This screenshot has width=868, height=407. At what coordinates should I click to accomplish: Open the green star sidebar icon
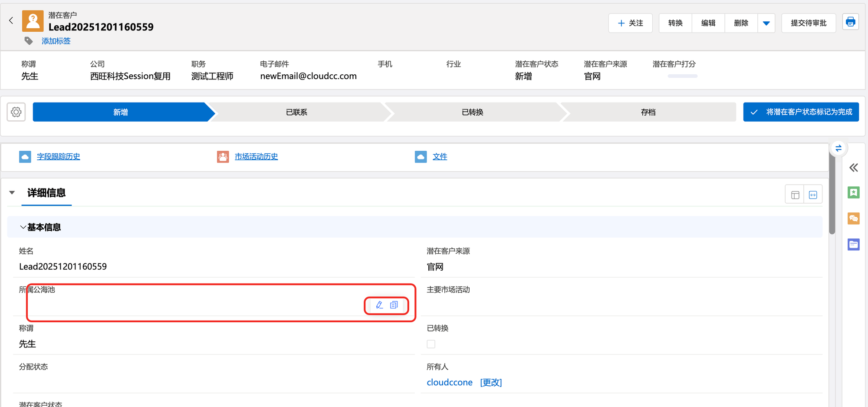pos(853,192)
